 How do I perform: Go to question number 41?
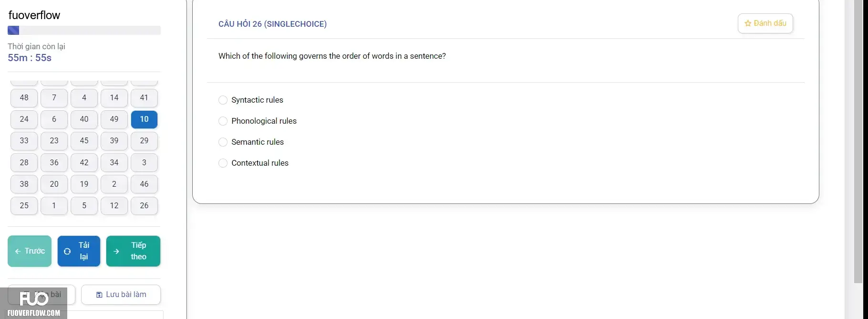144,98
